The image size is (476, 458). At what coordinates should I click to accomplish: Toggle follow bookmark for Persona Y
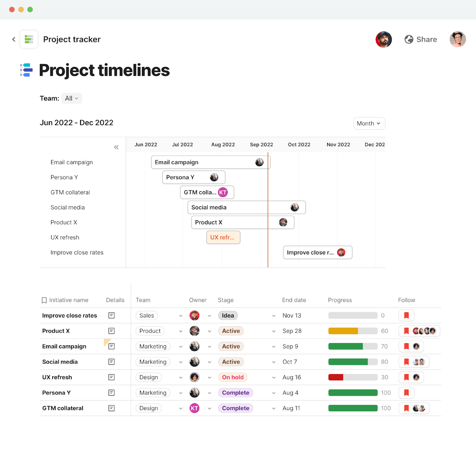click(x=406, y=393)
